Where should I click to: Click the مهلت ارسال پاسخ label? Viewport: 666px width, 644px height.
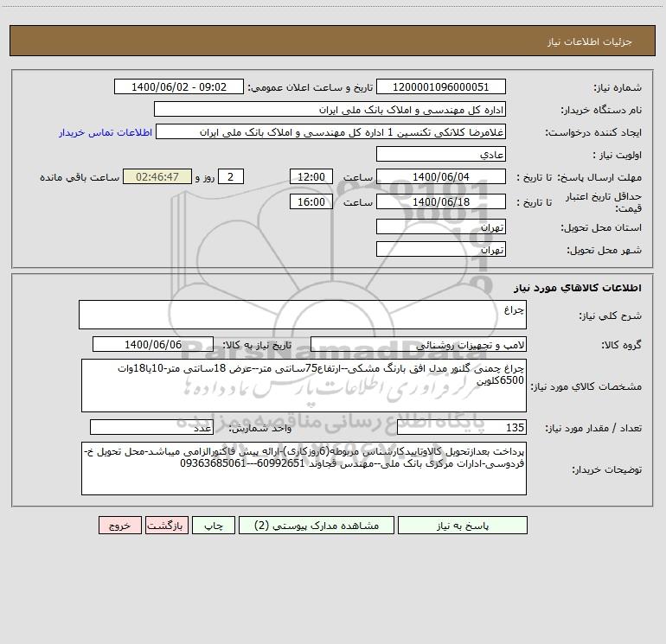(x=599, y=177)
